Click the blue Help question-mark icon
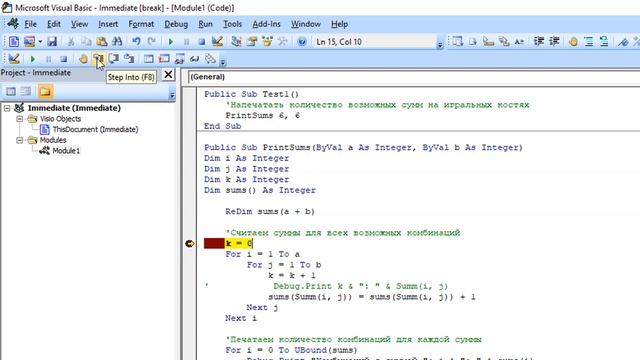This screenshot has width=640, height=360. [x=302, y=42]
